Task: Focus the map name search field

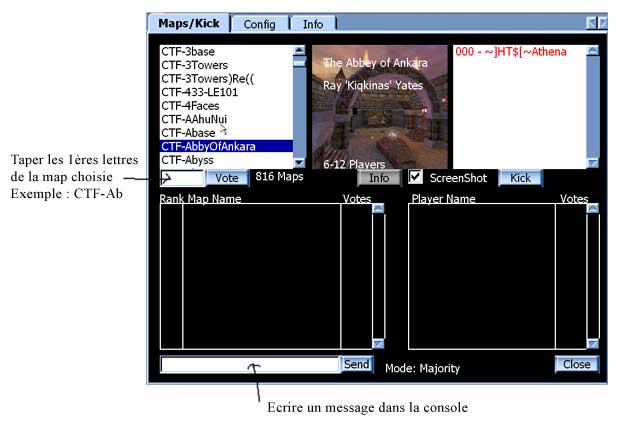Action: pos(183,178)
